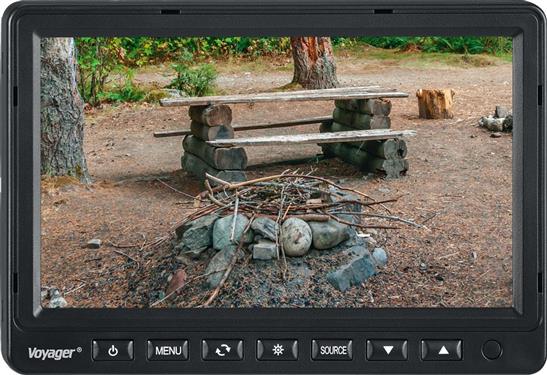This screenshot has width=547, height=375.
Task: Tap the circular arrows swap button
Action: click(x=223, y=350)
